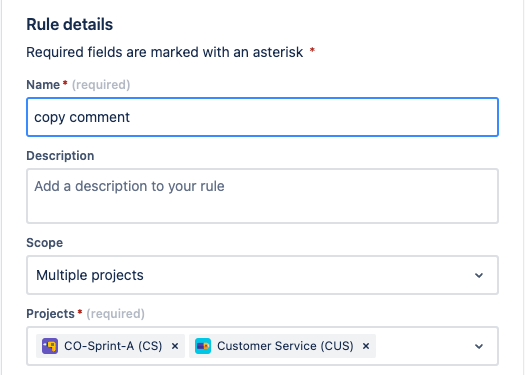The height and width of the screenshot is (375, 525).
Task: Expand the Scope dropdown chevron
Action: pyautogui.click(x=479, y=275)
